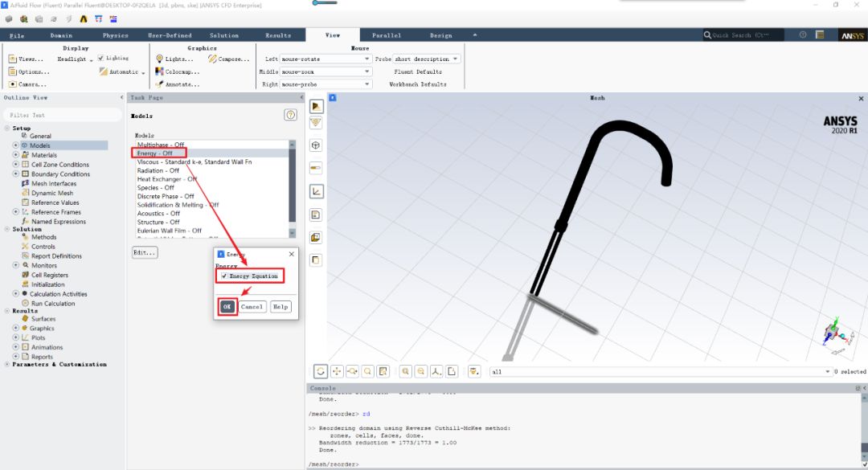Click the pointer display icon atop the vertical graphics toolbar
Screen dimensions: 868x470
coord(316,106)
